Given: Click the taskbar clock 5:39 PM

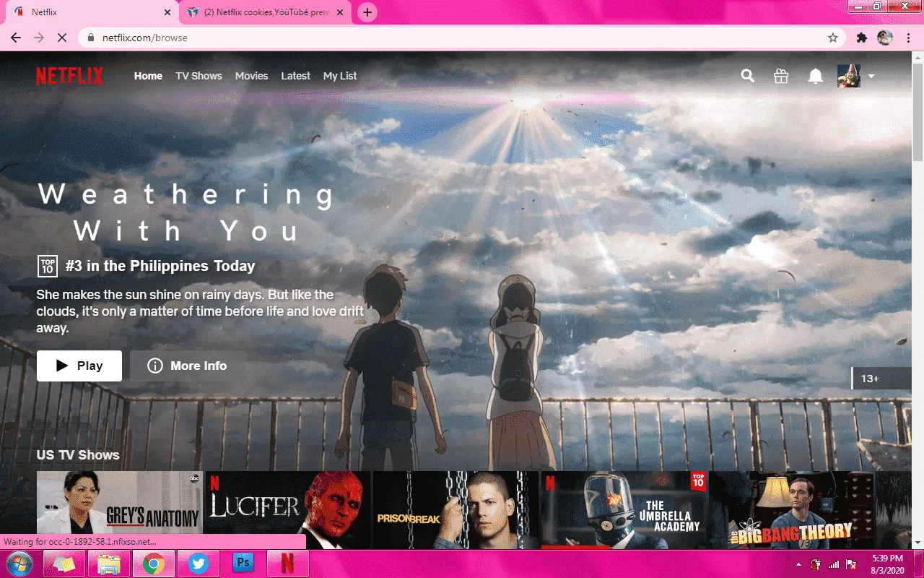Looking at the screenshot, I should coord(888,558).
